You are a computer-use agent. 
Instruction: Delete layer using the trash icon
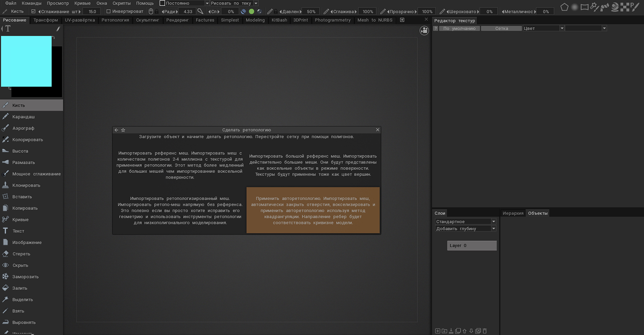click(485, 331)
